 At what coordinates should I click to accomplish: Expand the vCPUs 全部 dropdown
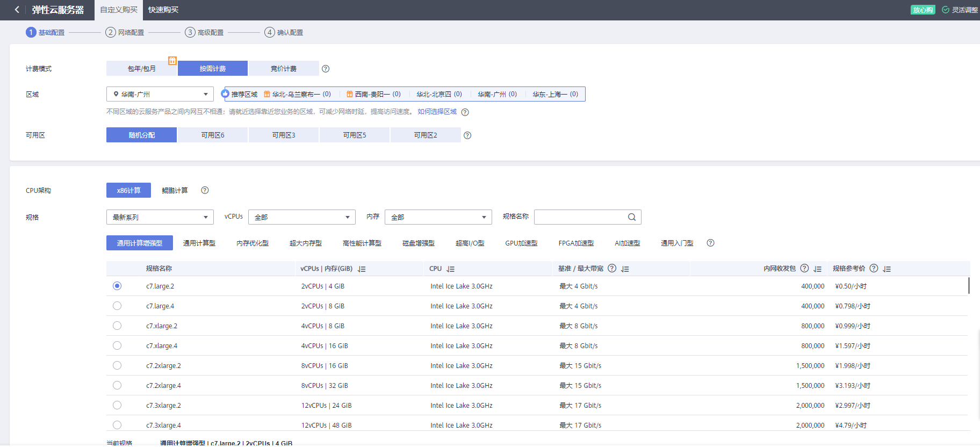301,217
